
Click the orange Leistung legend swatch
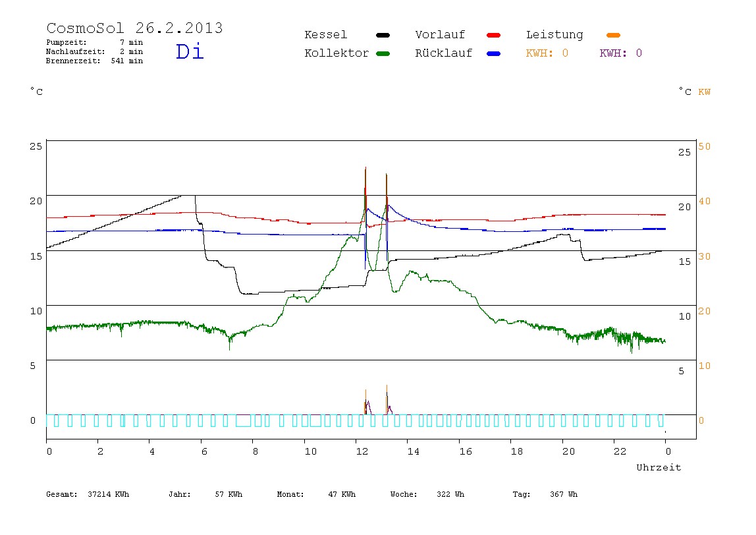[x=613, y=35]
